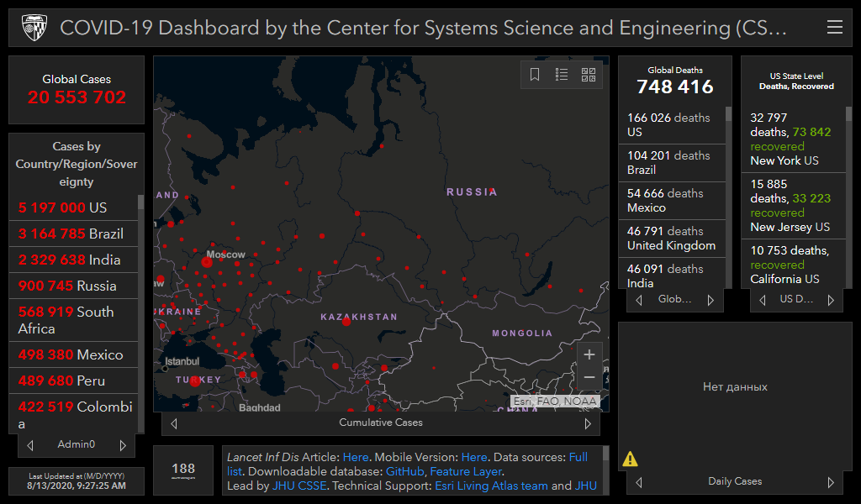
Task: Open the map bookmarks icon
Action: [535, 75]
